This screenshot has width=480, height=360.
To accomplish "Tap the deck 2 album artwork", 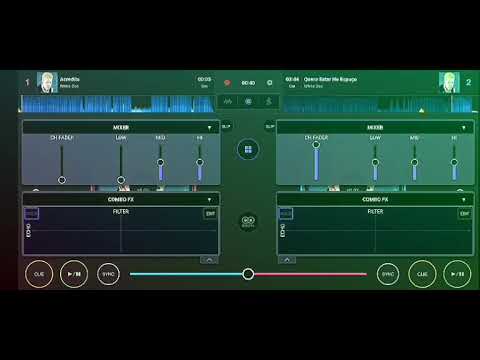I will tap(449, 82).
